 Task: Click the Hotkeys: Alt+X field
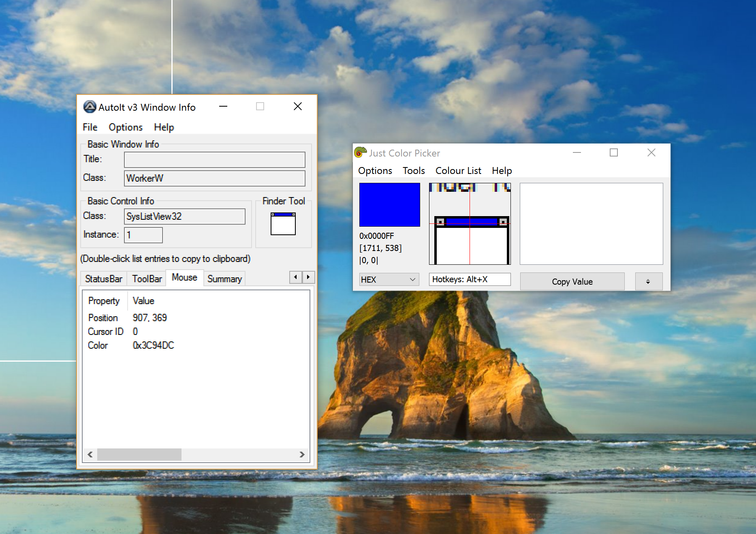(470, 279)
